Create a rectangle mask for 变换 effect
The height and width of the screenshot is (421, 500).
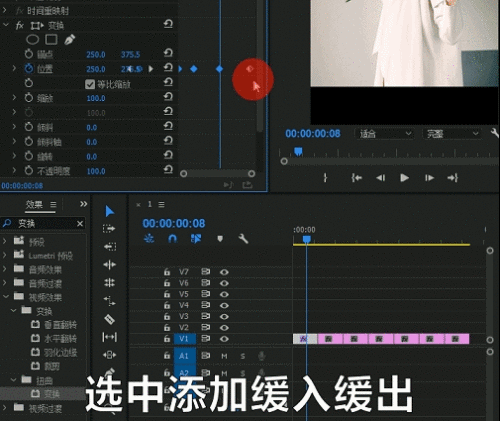pos(51,40)
